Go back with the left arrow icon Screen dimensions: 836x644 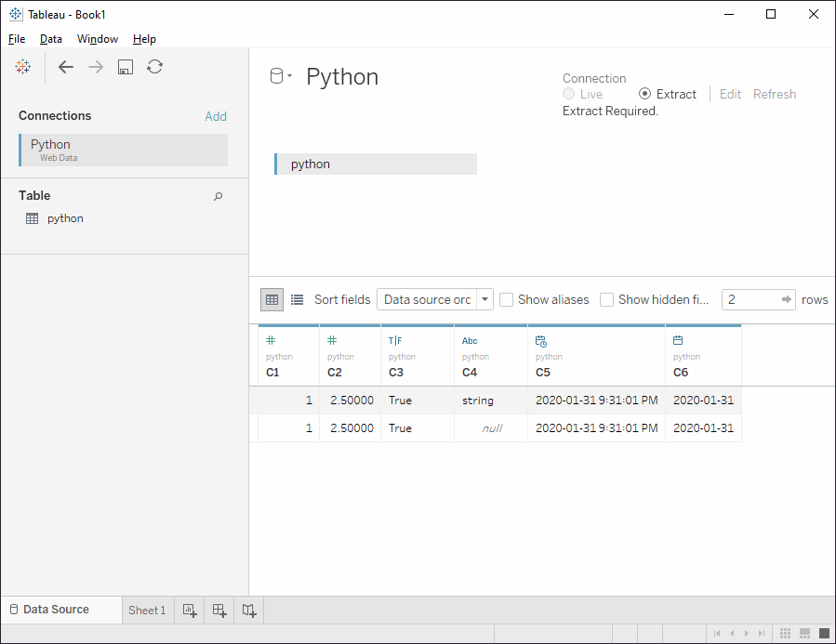tap(66, 67)
